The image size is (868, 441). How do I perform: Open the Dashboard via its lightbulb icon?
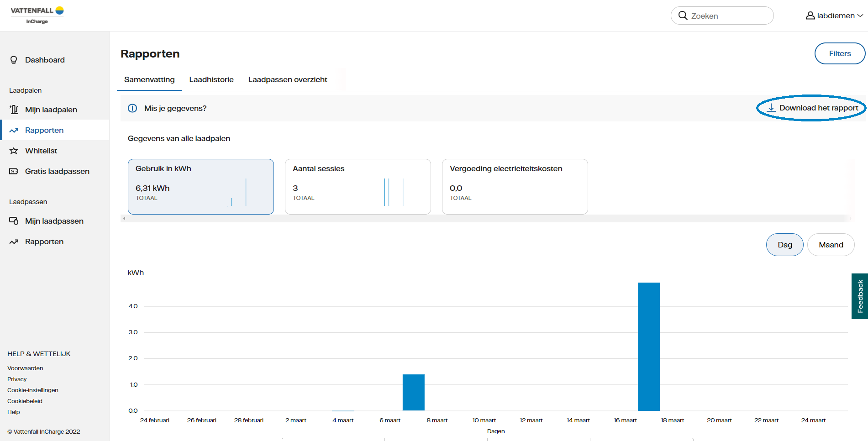14,60
